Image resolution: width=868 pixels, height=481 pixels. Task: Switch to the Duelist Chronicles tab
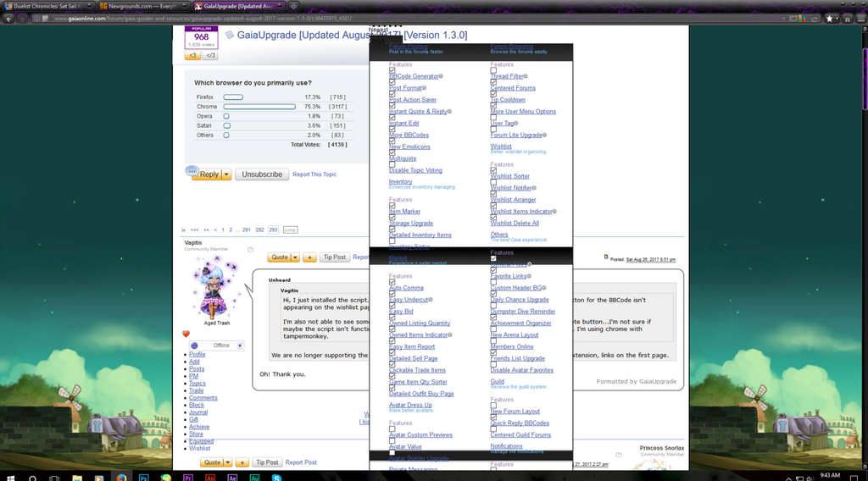tap(47, 6)
